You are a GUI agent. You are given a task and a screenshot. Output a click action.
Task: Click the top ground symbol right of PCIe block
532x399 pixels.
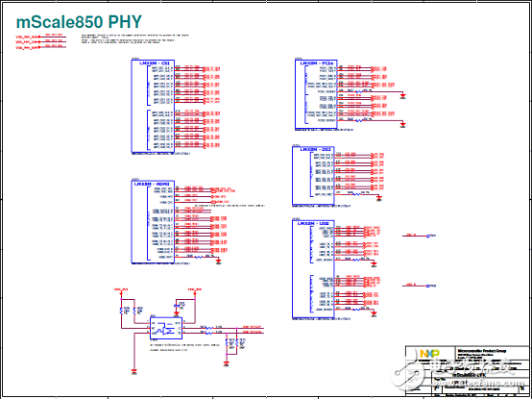tap(403, 96)
